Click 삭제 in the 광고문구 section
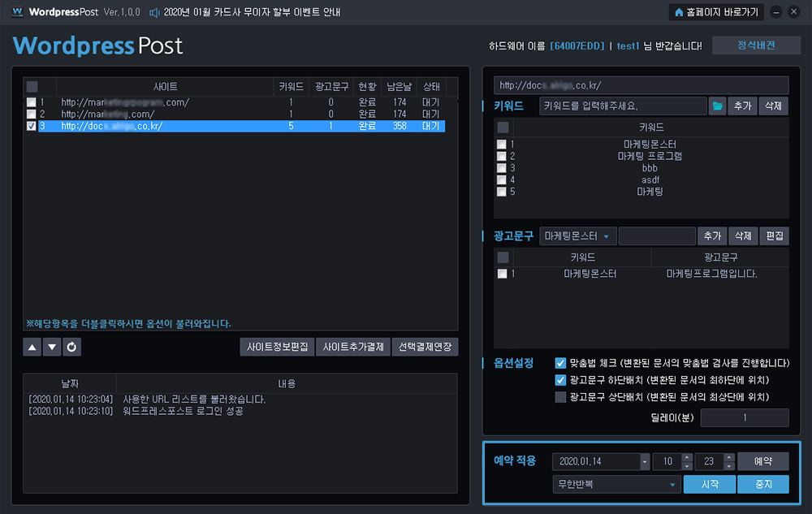This screenshot has width=812, height=514. [x=743, y=236]
